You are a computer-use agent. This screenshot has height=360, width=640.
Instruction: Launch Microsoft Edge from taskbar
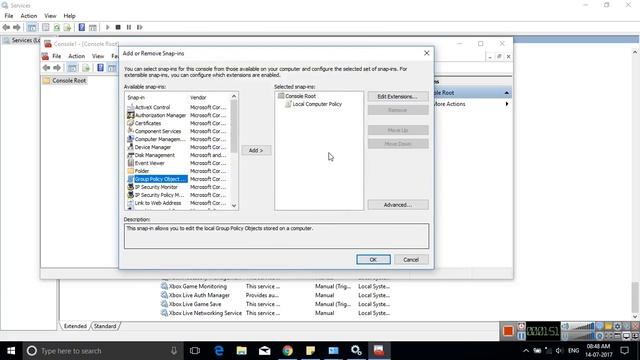coord(219,351)
